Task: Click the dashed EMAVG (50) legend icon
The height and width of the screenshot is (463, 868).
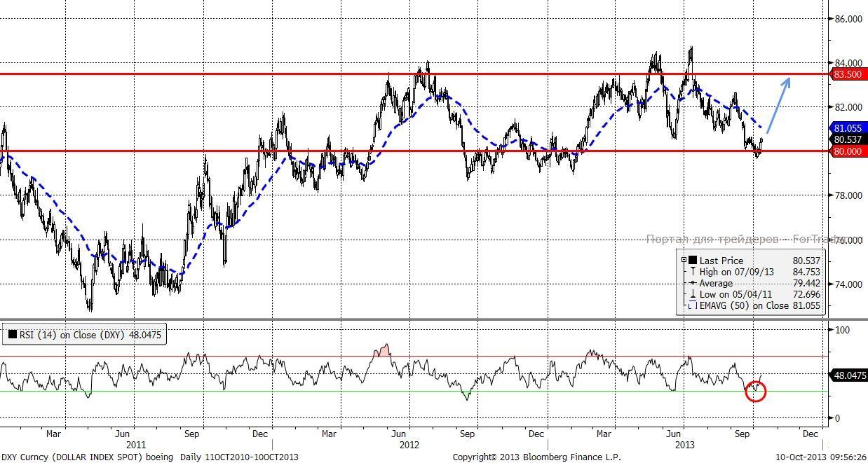Action: (693, 306)
